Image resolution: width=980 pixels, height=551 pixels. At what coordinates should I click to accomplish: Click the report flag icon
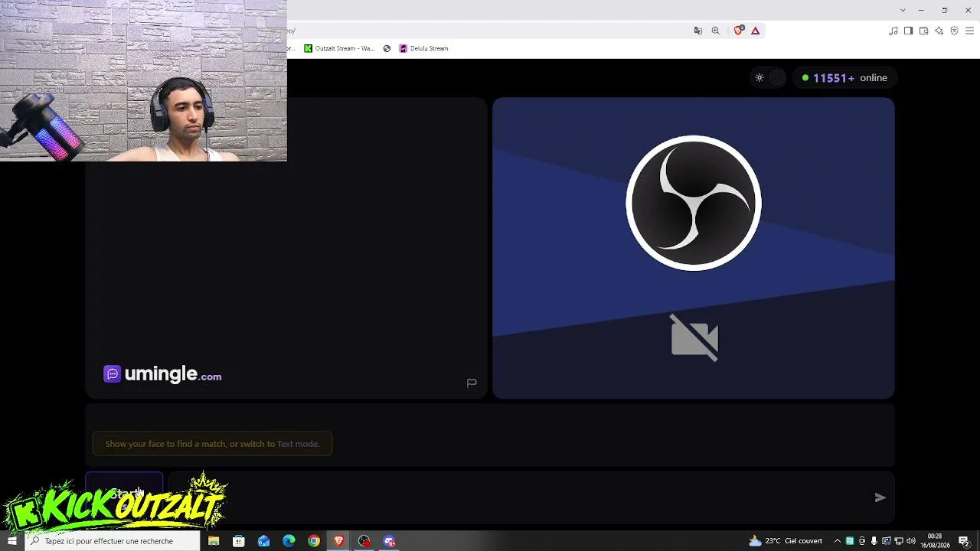472,383
